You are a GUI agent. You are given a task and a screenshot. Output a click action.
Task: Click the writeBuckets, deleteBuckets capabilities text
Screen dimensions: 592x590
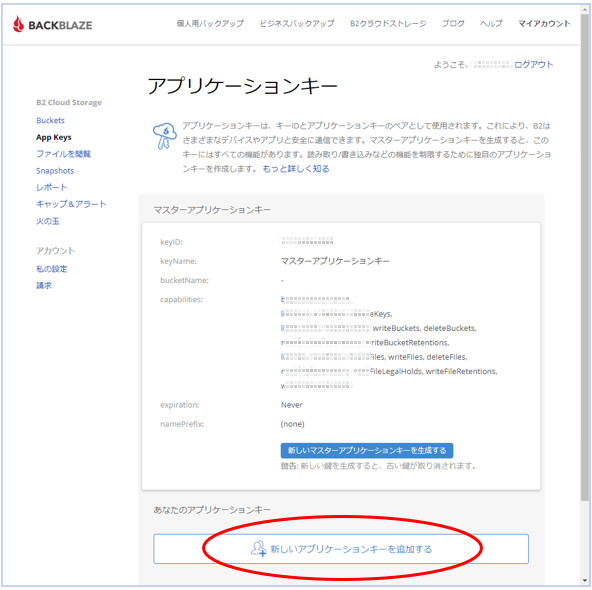(424, 328)
